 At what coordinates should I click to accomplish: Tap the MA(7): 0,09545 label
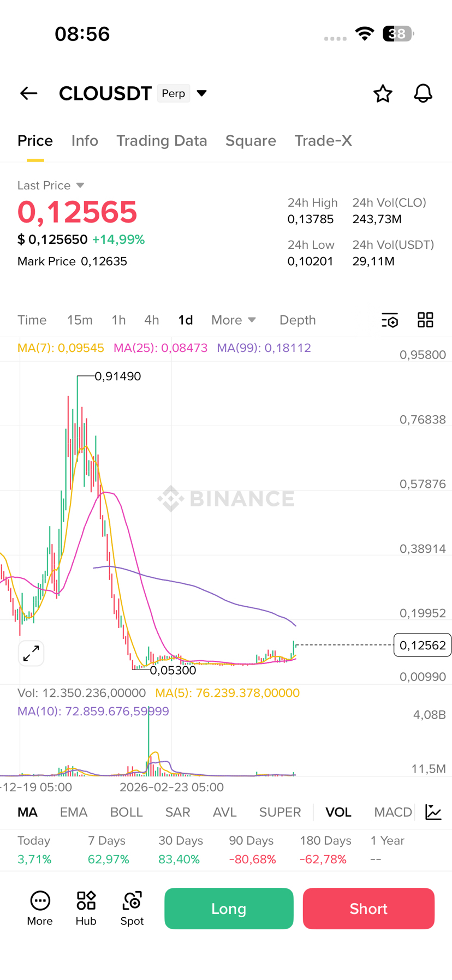coord(61,348)
